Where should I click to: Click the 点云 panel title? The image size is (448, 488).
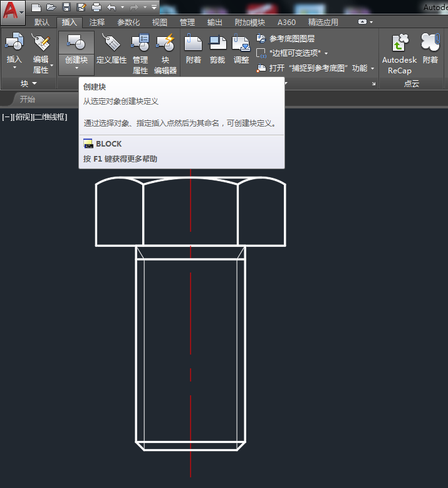(412, 83)
